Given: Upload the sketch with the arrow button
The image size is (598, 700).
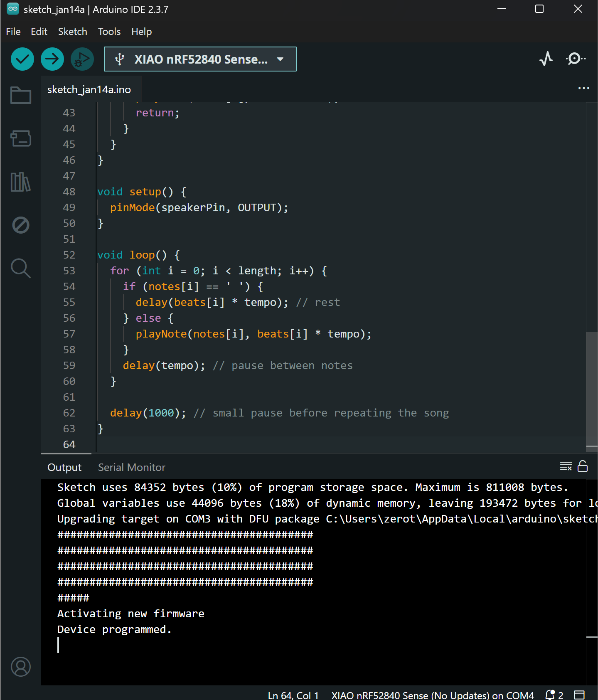Looking at the screenshot, I should coord(52,59).
